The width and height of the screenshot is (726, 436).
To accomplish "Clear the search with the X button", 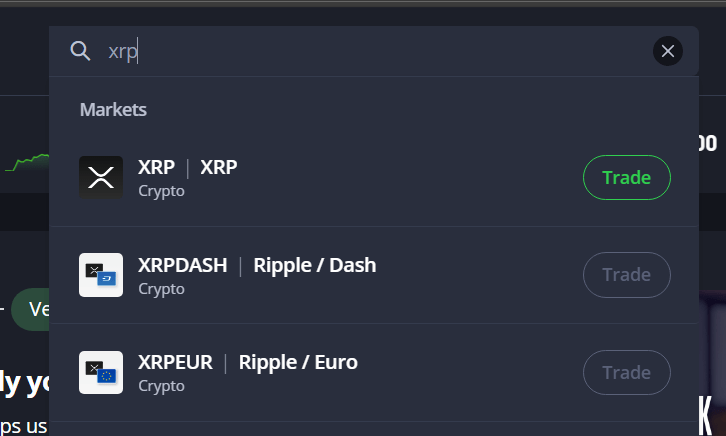I will tap(668, 51).
